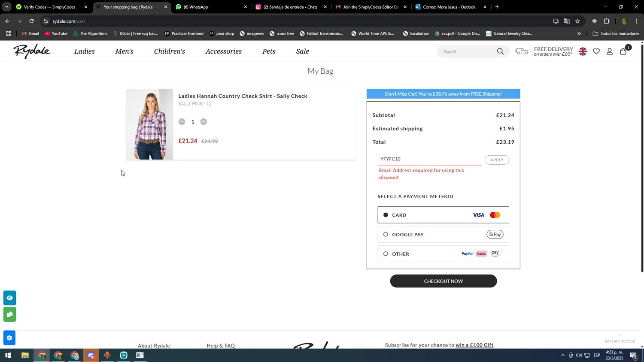Click free shipping reminder banner
This screenshot has height=362, width=644.
click(x=443, y=94)
